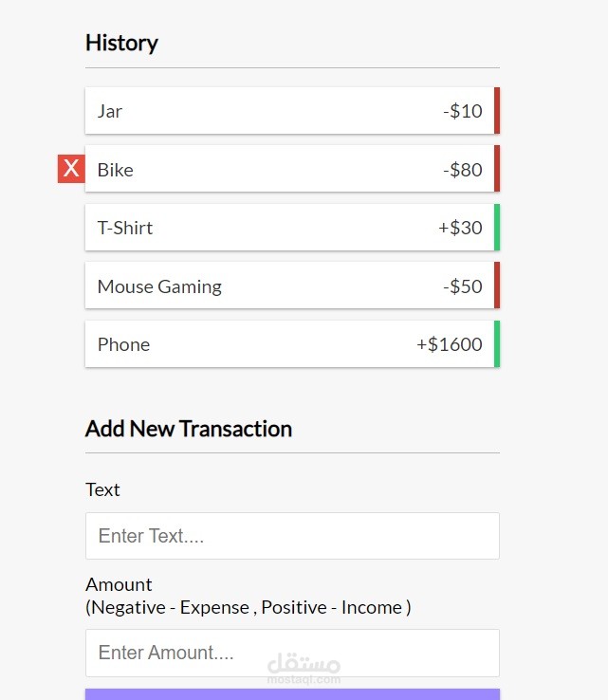Select the Jar transaction entry
Viewport: 608px width, 700px height.
285,111
